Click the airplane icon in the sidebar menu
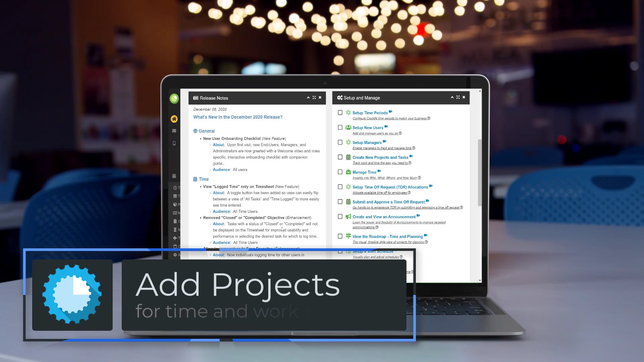This screenshot has height=362, width=644. [175, 238]
